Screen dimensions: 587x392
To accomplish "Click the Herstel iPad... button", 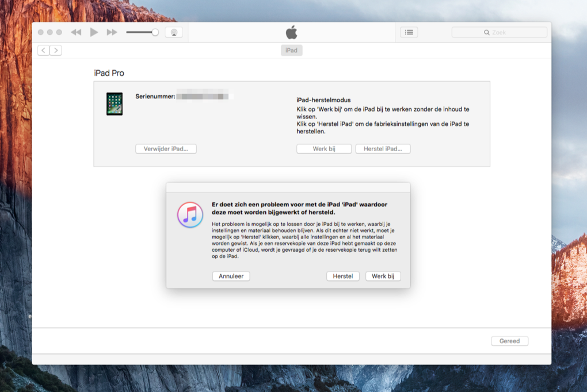I will pyautogui.click(x=383, y=149).
